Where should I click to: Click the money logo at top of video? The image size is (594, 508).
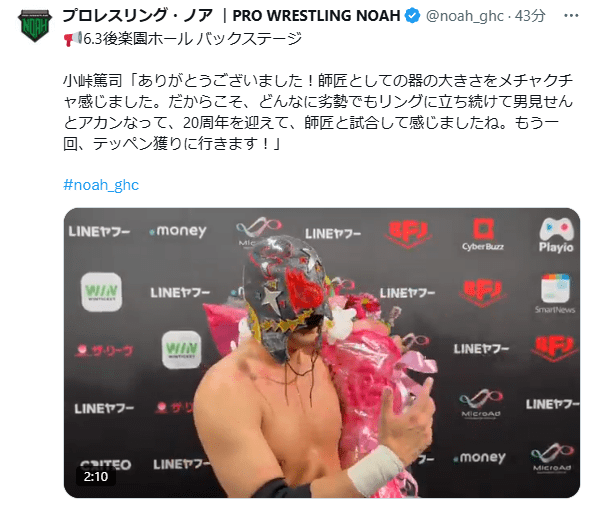(x=178, y=231)
